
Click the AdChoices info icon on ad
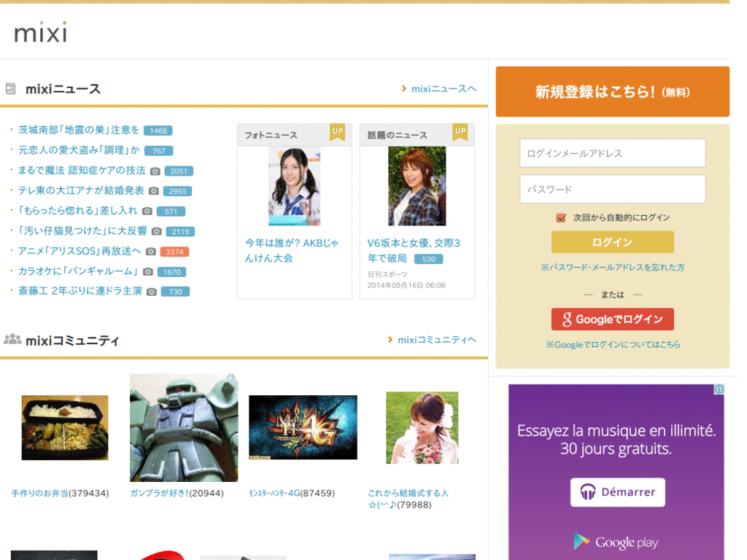click(x=719, y=389)
